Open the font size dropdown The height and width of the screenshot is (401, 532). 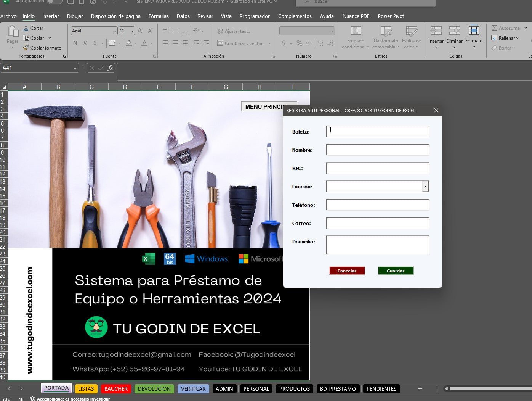pos(132,31)
